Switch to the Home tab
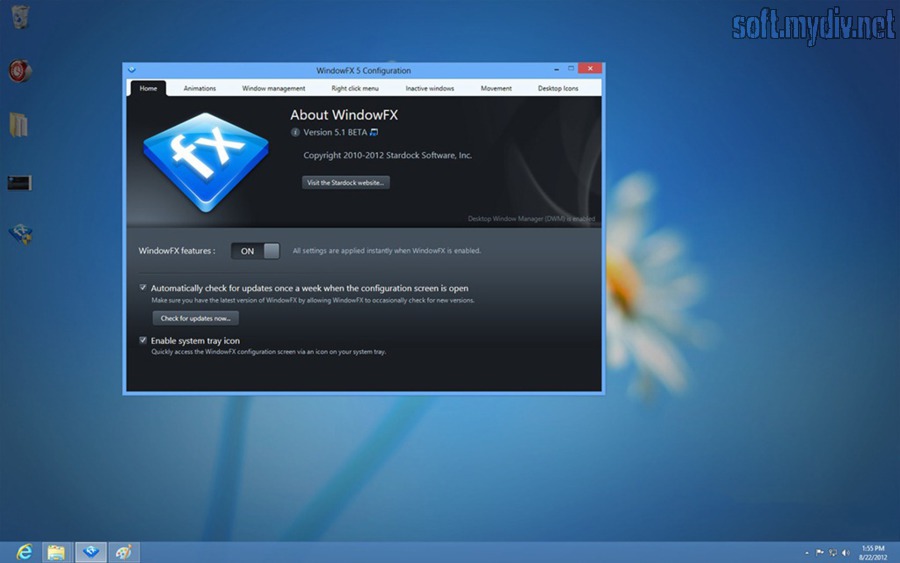The width and height of the screenshot is (900, 563). [148, 88]
